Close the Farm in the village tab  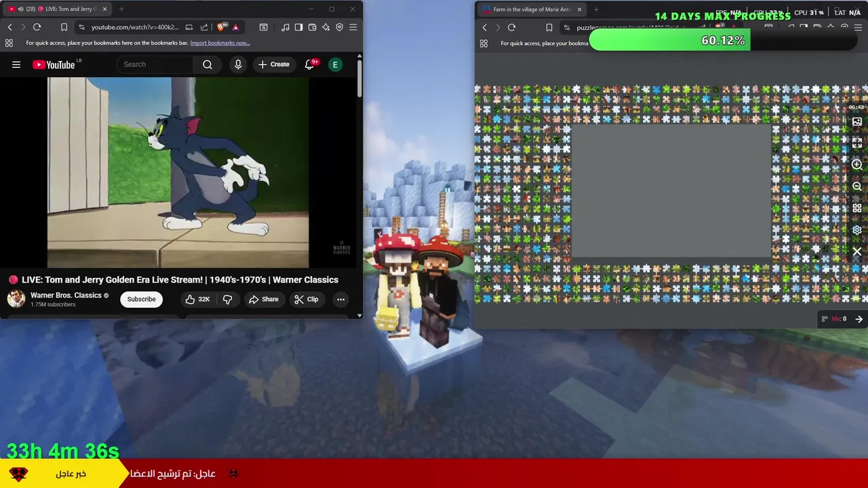click(x=579, y=9)
